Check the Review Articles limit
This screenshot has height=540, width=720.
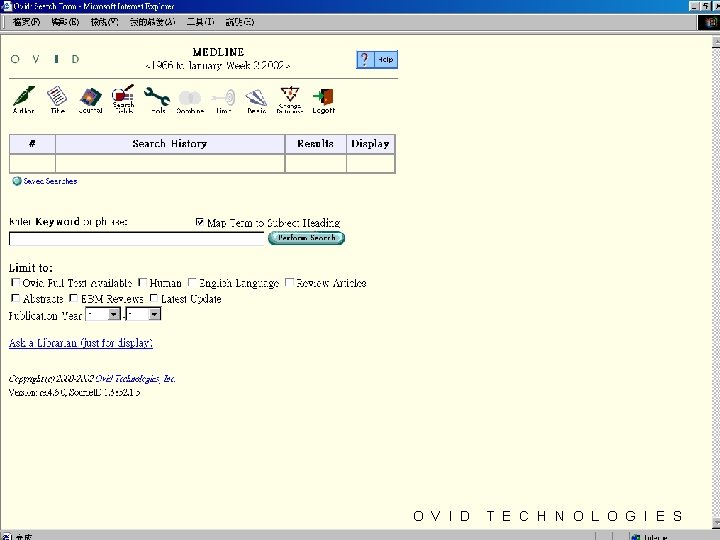pyautogui.click(x=289, y=282)
